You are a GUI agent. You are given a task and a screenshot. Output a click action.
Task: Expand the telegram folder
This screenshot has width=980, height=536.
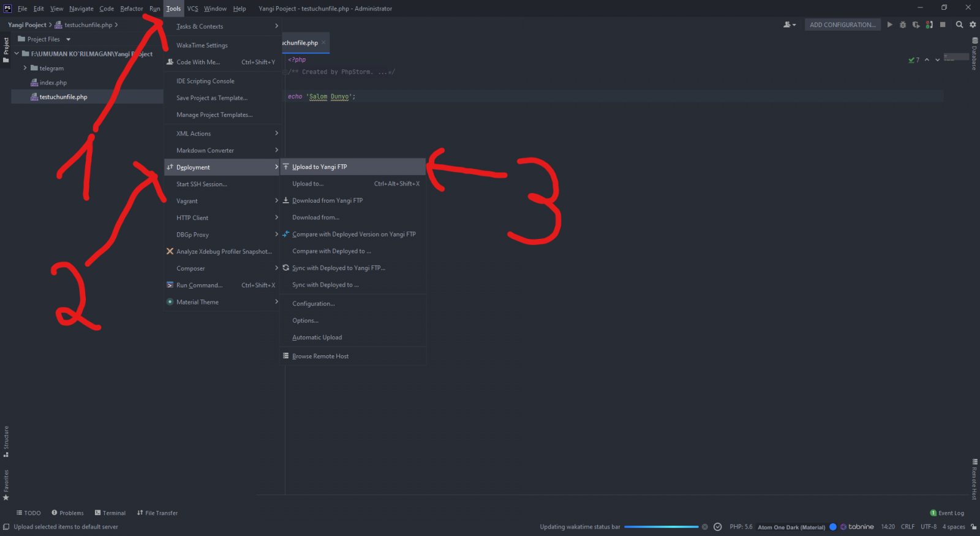pyautogui.click(x=25, y=68)
